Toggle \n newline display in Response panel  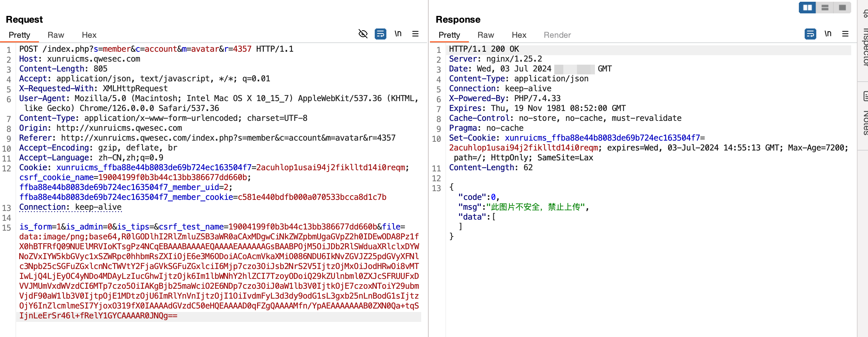(x=828, y=33)
